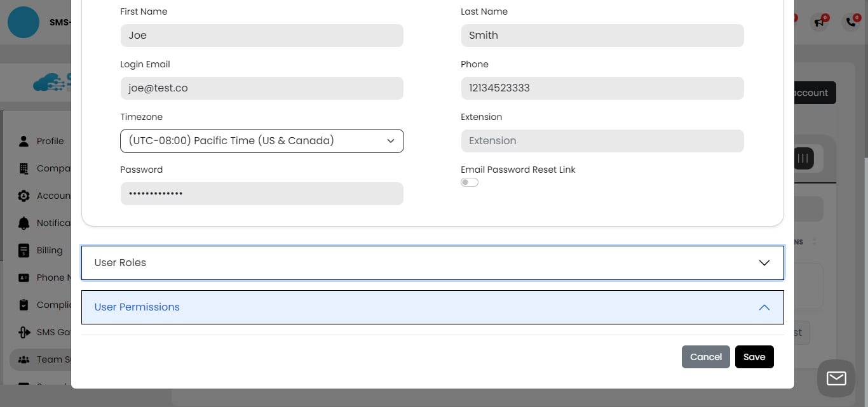Select the Team Settings group icon
868x407 pixels.
click(x=24, y=359)
